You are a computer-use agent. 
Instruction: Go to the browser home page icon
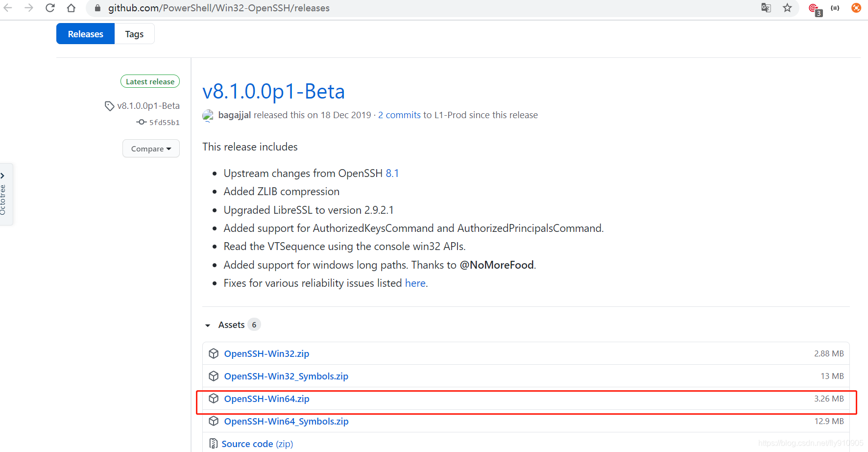tap(71, 8)
